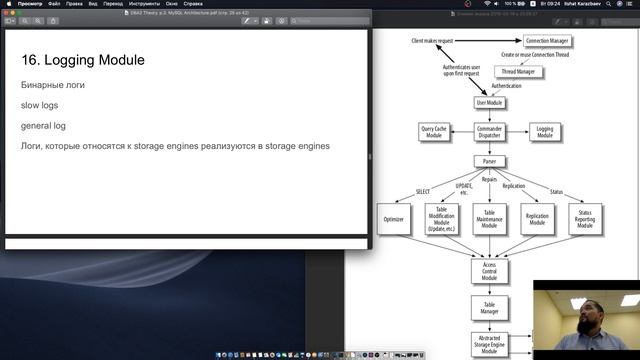
Task: Click the Logging Module diagram box
Action: click(544, 132)
